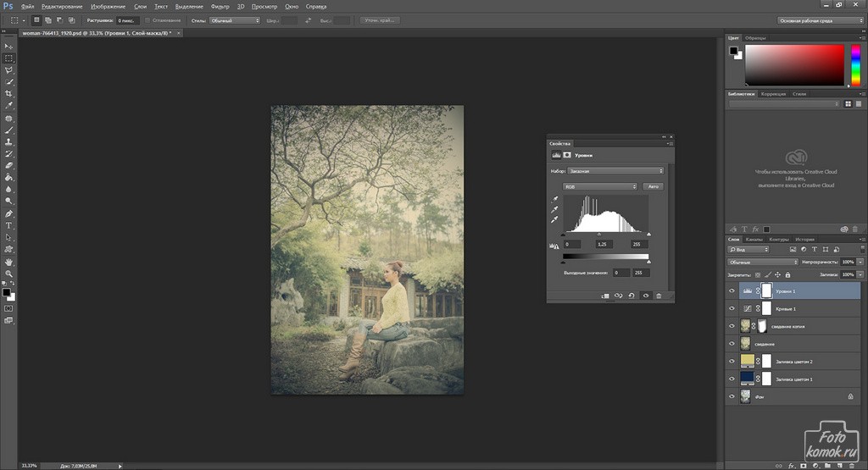Viewport: 868px width, 470px height.
Task: Hide the Кривые 1 layer
Action: click(732, 308)
